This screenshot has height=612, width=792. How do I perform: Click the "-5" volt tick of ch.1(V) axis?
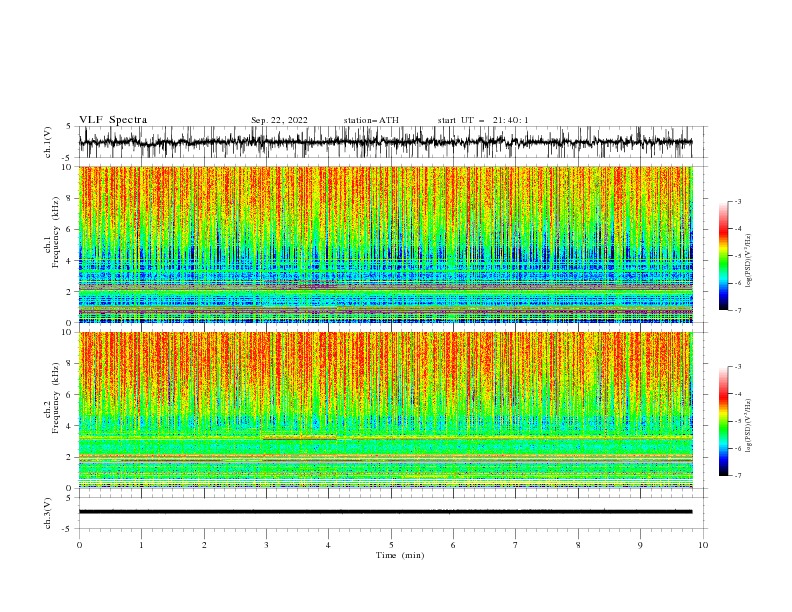point(66,158)
